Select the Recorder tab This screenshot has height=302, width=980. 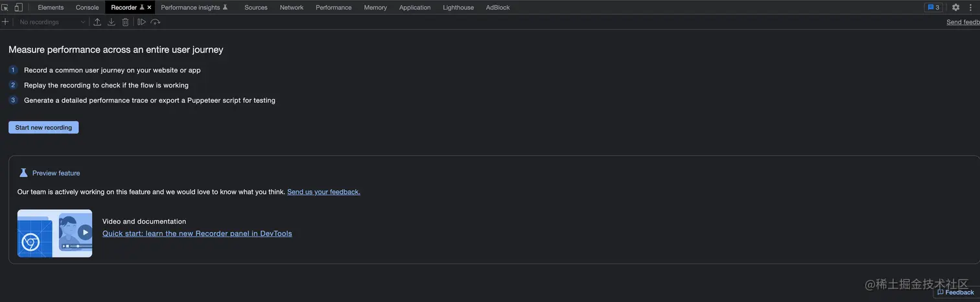coord(125,8)
